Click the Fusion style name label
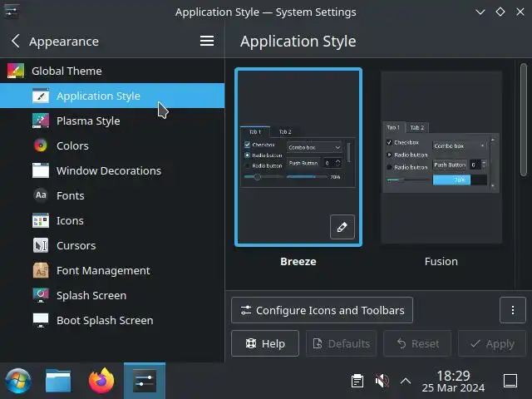This screenshot has height=399, width=532. click(x=441, y=261)
